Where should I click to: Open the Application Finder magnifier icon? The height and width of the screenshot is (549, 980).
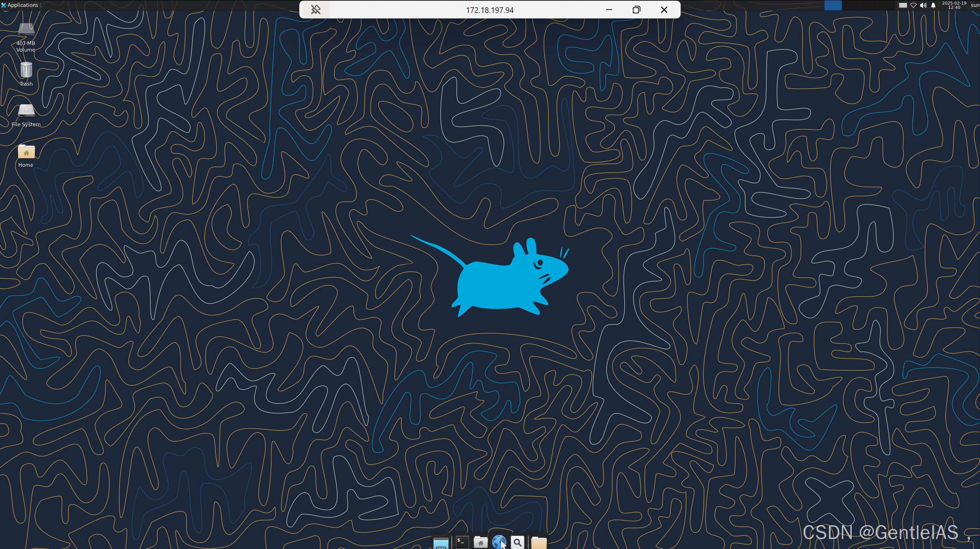(x=518, y=542)
